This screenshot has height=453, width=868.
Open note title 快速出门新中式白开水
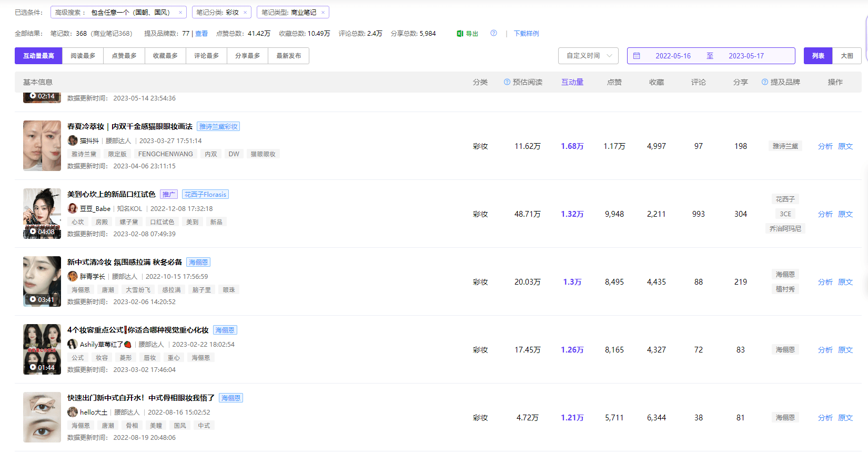coord(141,398)
